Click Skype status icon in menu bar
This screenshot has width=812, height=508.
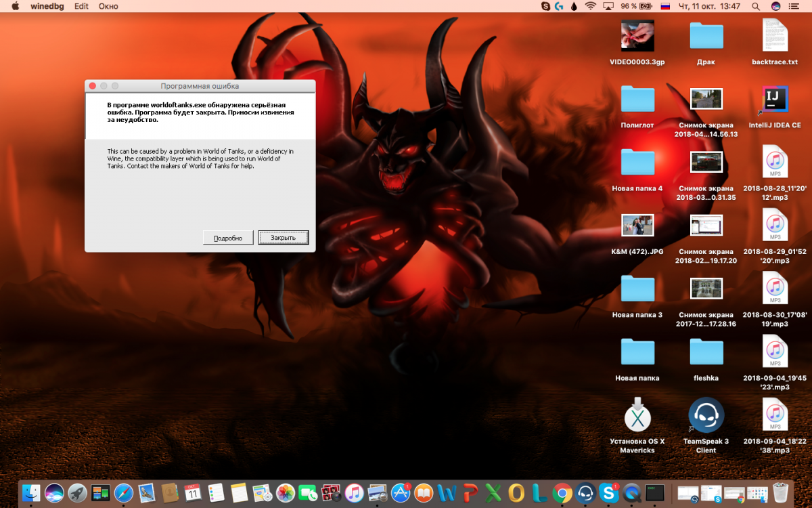(546, 6)
